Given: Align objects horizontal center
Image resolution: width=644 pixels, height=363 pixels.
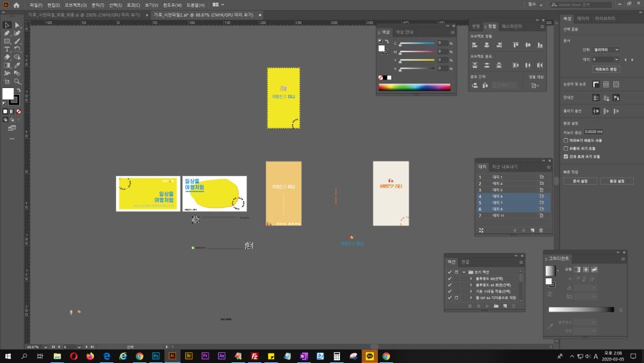Looking at the screenshot, I should (x=487, y=45).
